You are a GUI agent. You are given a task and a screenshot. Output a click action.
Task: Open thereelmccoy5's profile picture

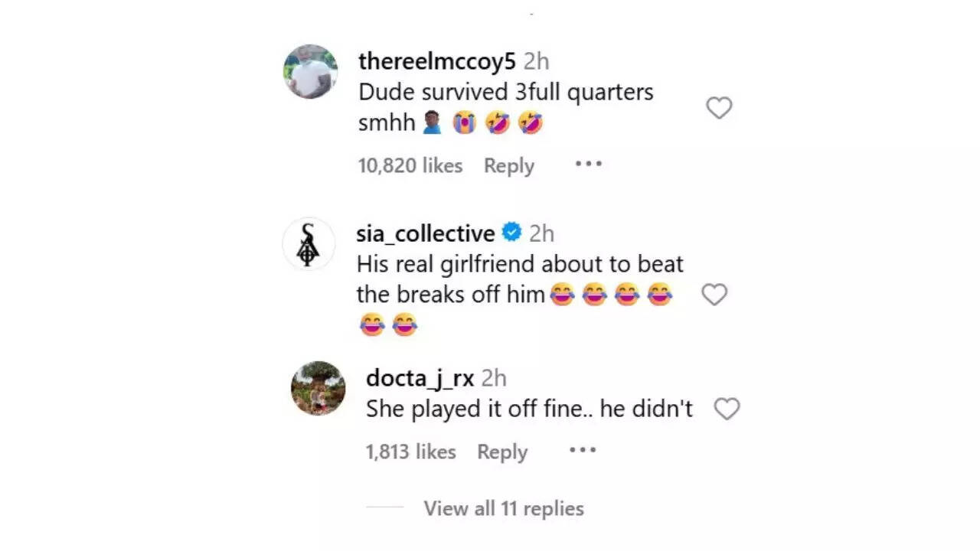tap(310, 71)
